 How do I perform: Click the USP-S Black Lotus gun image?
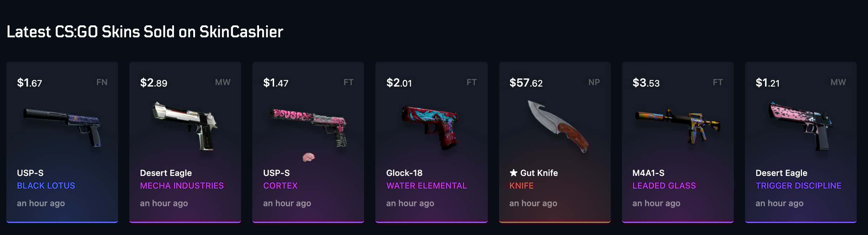[x=63, y=127]
